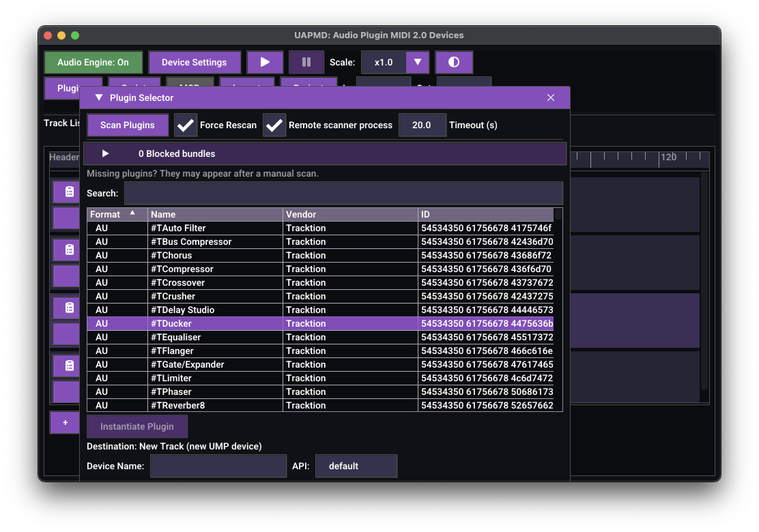Viewport: 759px width, 532px height.
Task: Toggle Audio Engine: On button
Action: click(94, 62)
